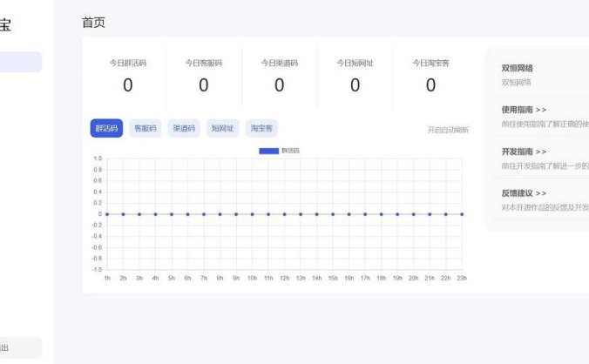
Task: Open the 开发指南 >> link
Action: tap(524, 152)
